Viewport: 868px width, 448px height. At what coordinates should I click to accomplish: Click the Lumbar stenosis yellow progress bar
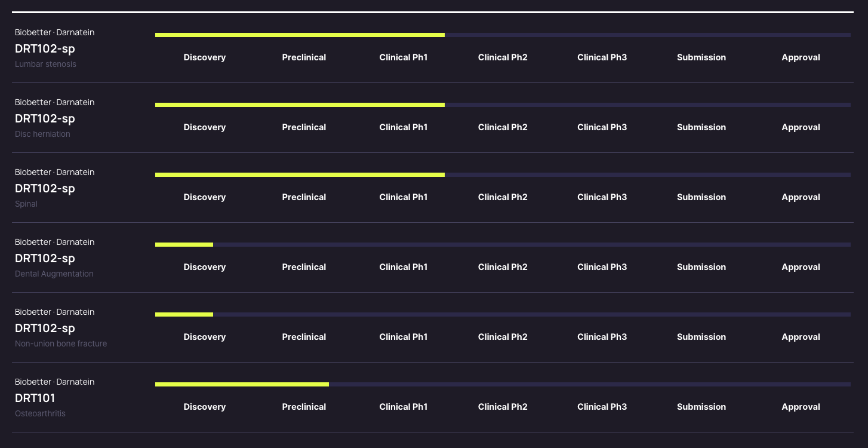(300, 35)
